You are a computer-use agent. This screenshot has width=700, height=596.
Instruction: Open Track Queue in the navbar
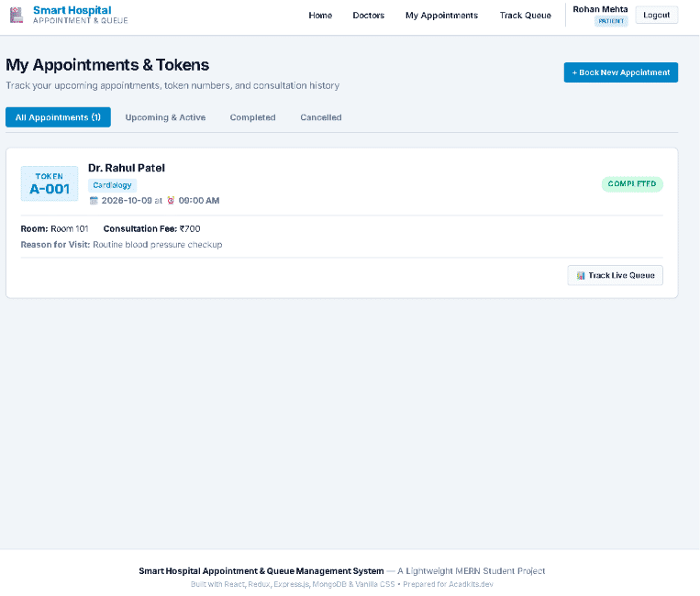click(x=525, y=16)
